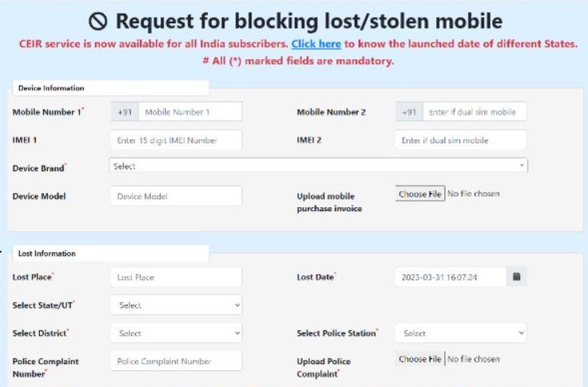
Task: Expand the Select State/UT dropdown
Action: (x=177, y=305)
